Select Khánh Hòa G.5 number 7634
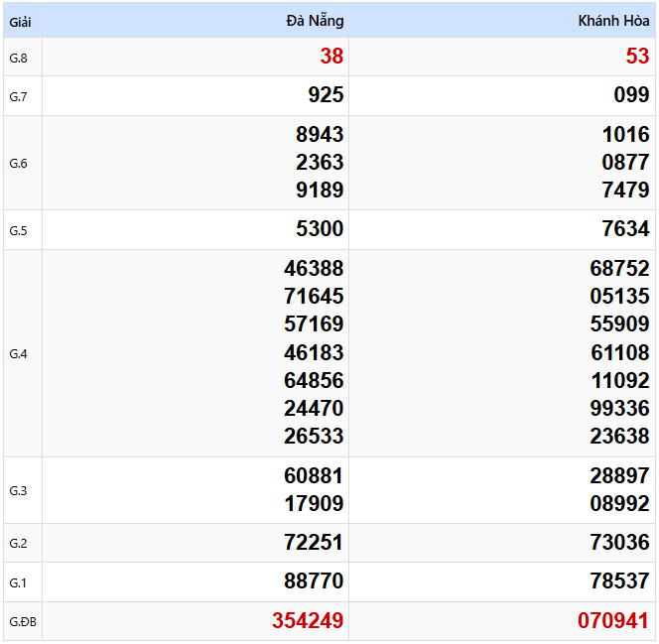 pyautogui.click(x=625, y=229)
